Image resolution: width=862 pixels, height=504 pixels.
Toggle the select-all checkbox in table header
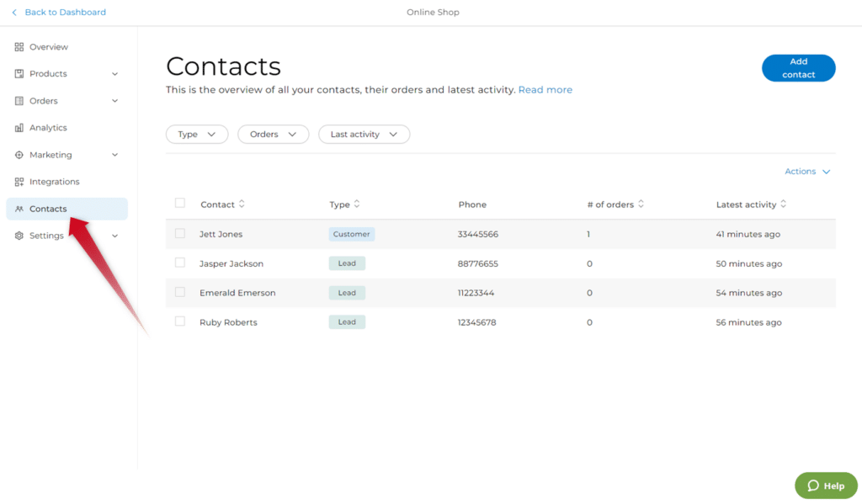pyautogui.click(x=180, y=203)
